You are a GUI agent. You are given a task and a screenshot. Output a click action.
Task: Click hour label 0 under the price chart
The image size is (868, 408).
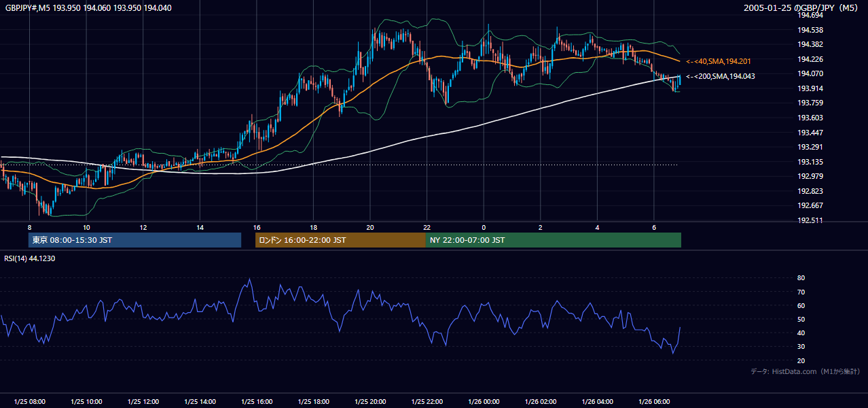coord(484,227)
